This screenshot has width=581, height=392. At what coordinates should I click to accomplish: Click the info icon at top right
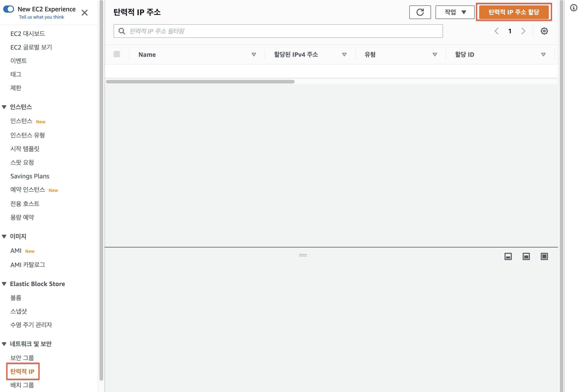click(573, 8)
